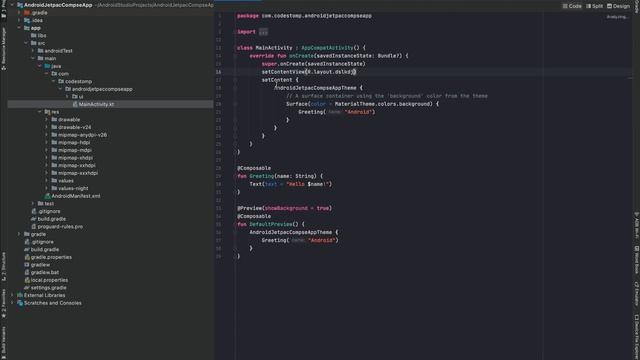Screen dimensions: 640x360
Task: Click the Scratches and Consoles icon
Action: pyautogui.click(x=20, y=303)
